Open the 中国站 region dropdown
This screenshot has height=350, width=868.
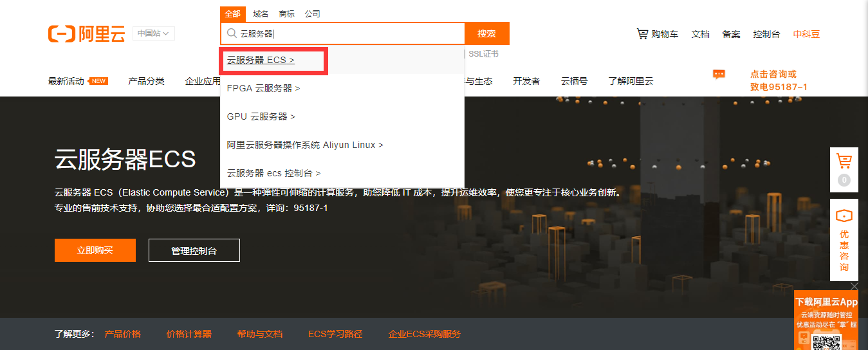[x=154, y=33]
